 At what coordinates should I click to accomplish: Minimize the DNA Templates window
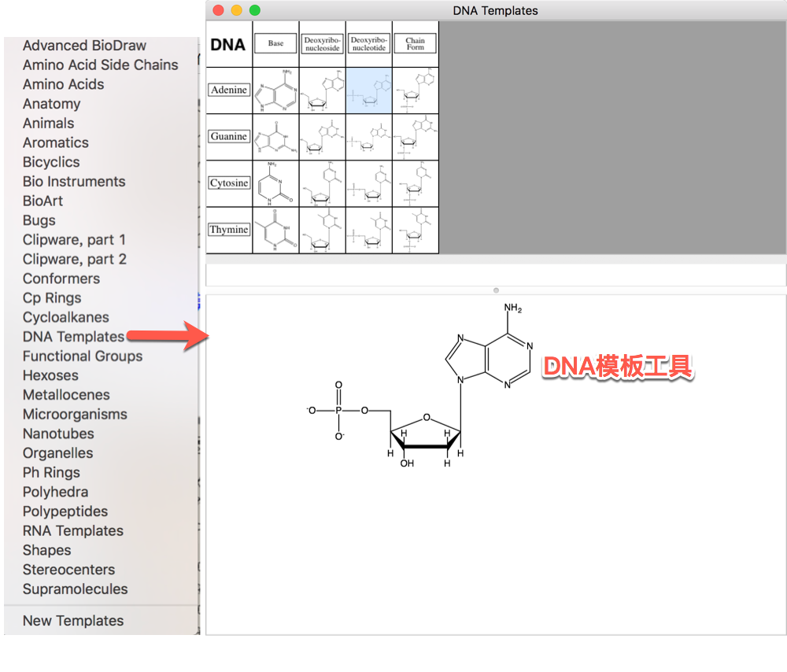click(x=236, y=10)
